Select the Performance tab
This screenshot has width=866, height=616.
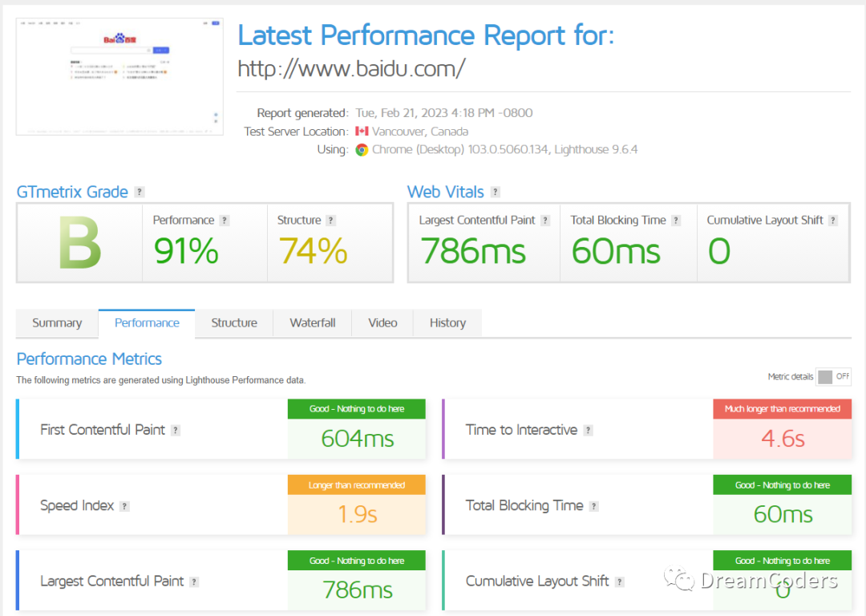click(147, 323)
